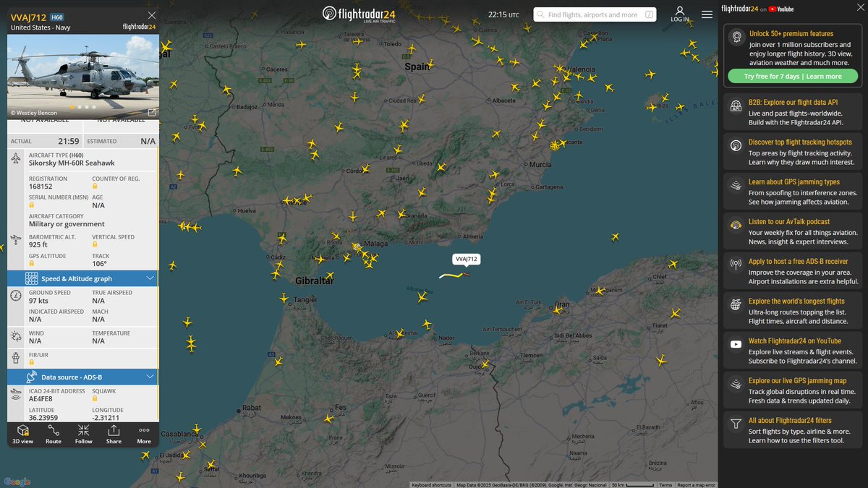This screenshot has height=488, width=868.
Task: Follow the selected aircraft
Action: pyautogui.click(x=84, y=434)
